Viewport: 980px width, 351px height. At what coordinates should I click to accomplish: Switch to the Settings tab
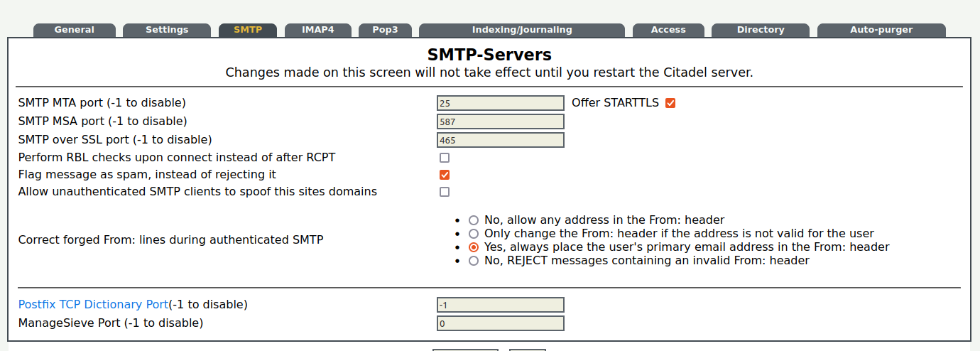point(167,30)
